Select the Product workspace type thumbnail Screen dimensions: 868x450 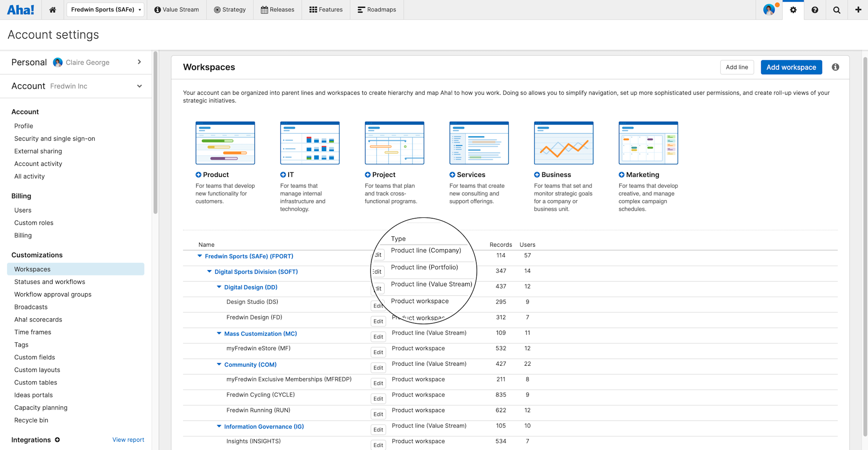point(225,143)
